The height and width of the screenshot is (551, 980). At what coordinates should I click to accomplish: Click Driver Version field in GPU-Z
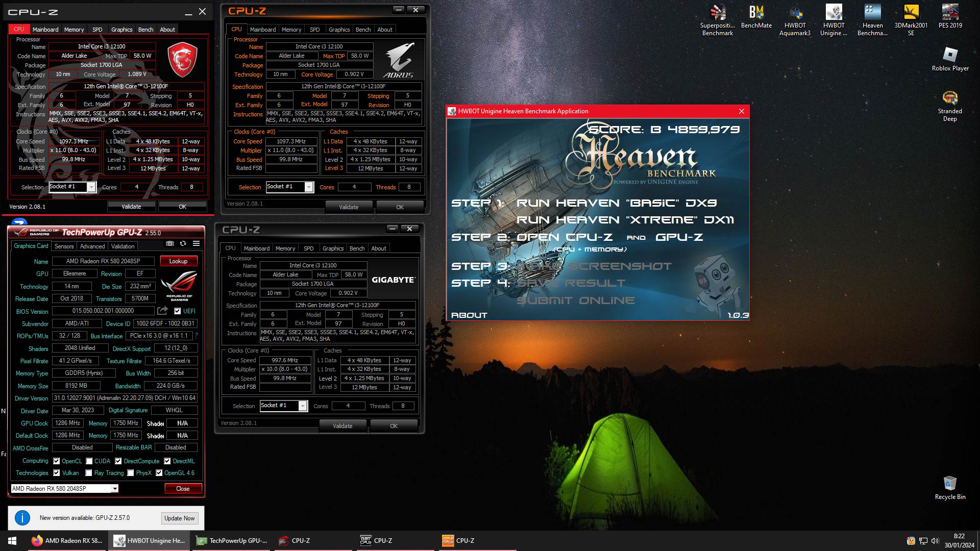(125, 398)
